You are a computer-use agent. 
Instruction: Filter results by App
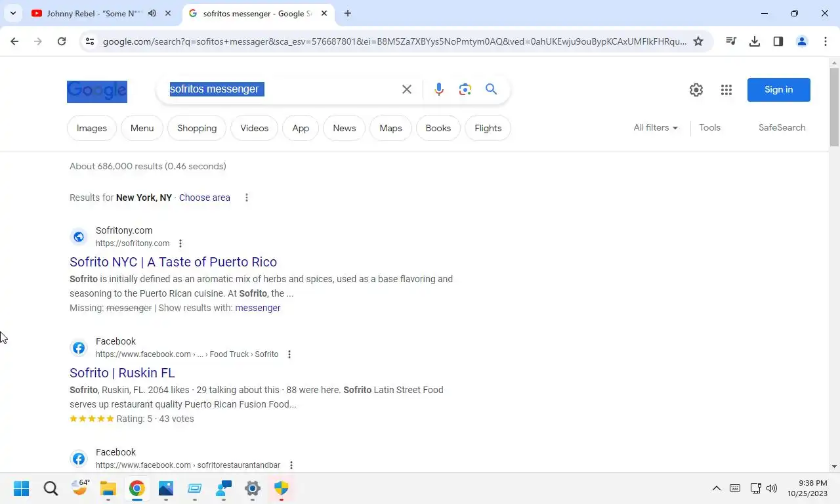(301, 128)
